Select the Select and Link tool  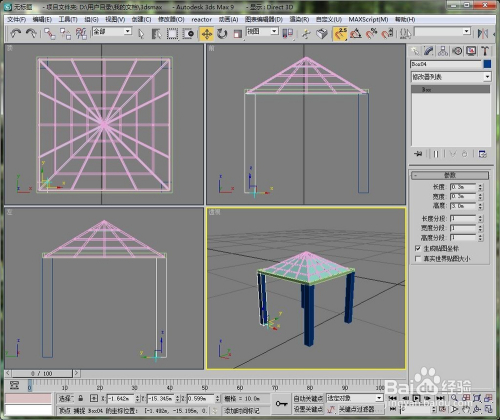[50, 33]
